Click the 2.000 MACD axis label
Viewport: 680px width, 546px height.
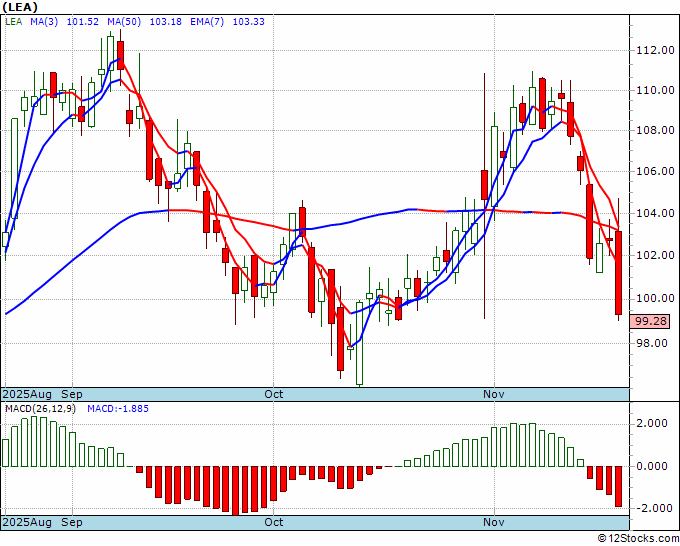(651, 423)
